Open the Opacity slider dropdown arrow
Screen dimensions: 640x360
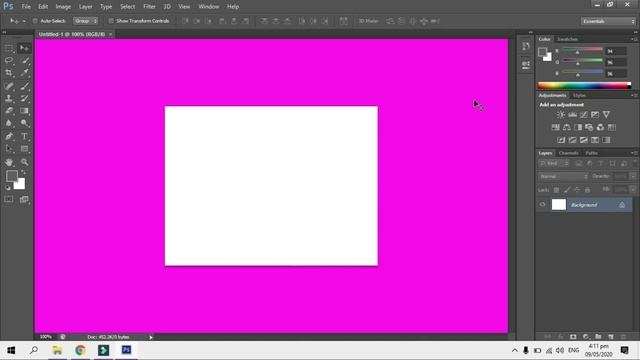pos(633,176)
